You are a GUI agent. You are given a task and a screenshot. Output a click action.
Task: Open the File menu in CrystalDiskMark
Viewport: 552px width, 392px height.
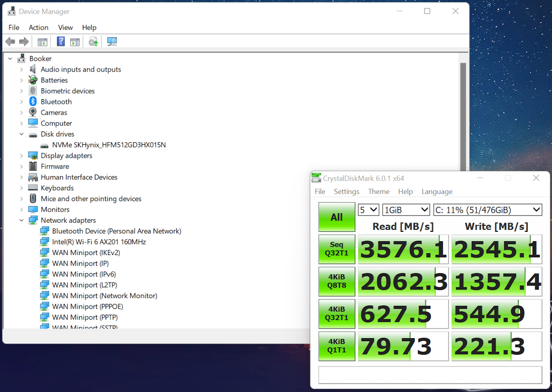(320, 192)
